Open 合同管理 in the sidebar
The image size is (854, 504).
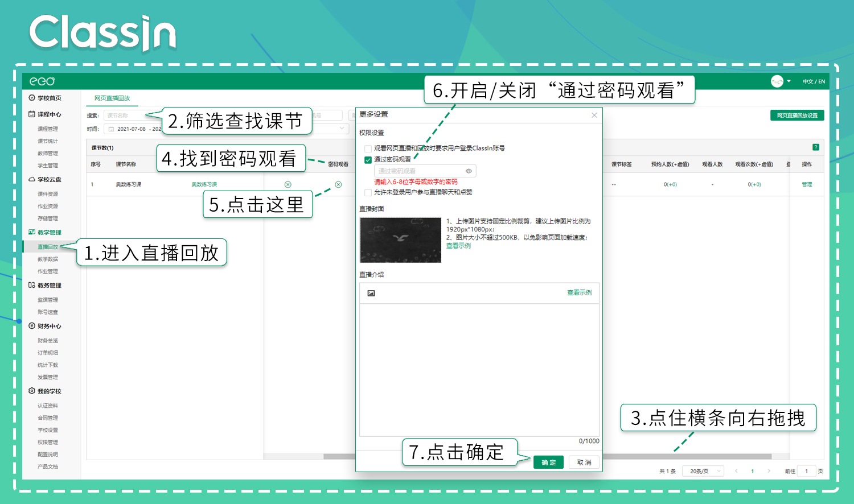click(48, 418)
